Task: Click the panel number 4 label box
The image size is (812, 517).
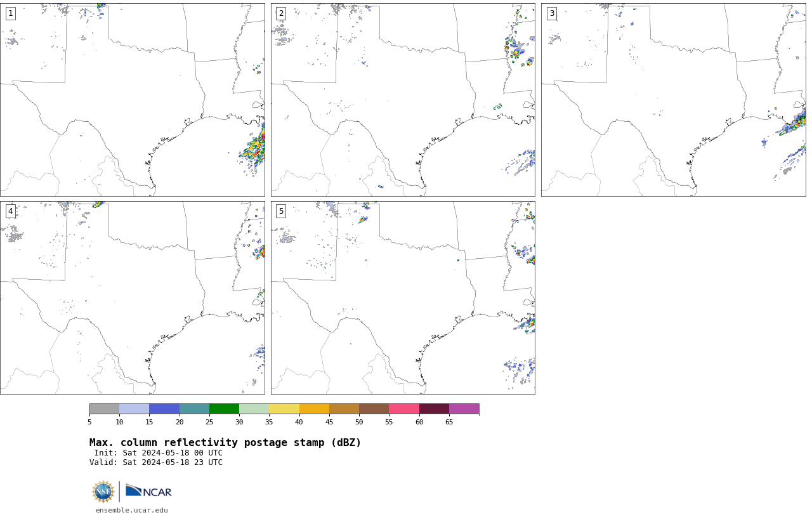Action: click(10, 211)
